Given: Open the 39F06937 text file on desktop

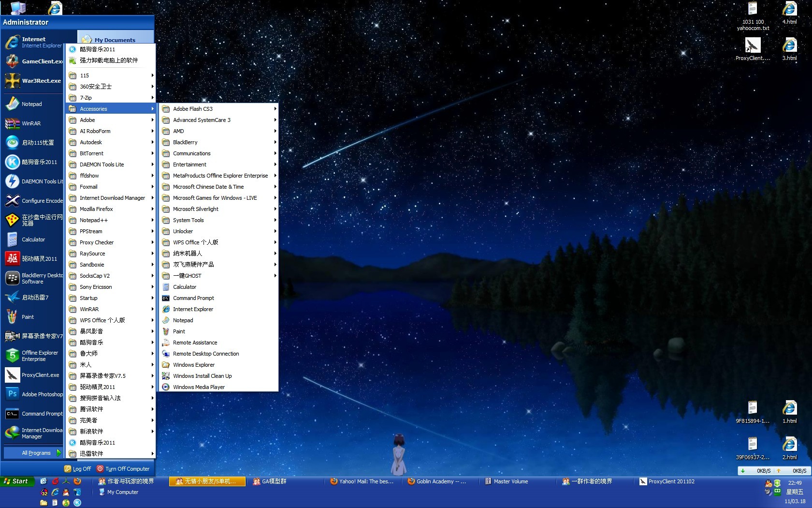Looking at the screenshot, I should coord(753,448).
